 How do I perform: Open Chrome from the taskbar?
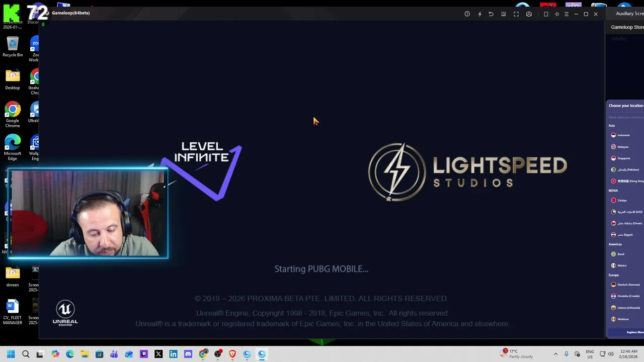203,354
